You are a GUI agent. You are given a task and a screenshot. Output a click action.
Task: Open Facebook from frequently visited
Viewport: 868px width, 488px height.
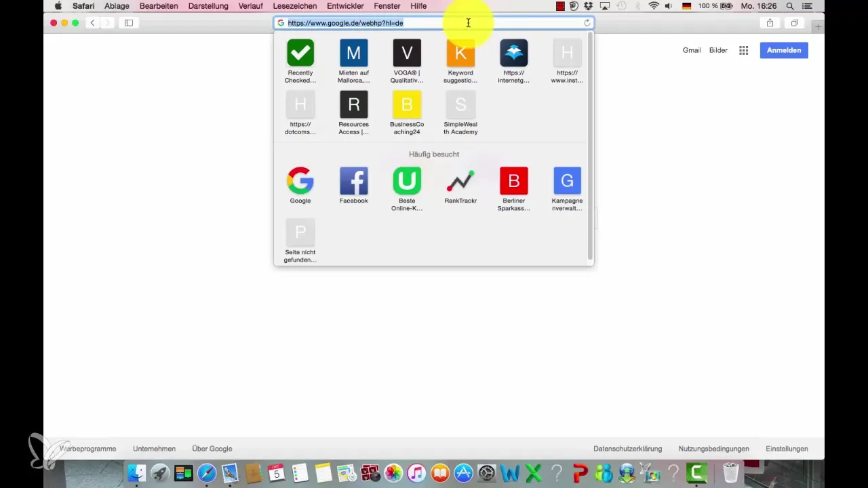coord(353,186)
